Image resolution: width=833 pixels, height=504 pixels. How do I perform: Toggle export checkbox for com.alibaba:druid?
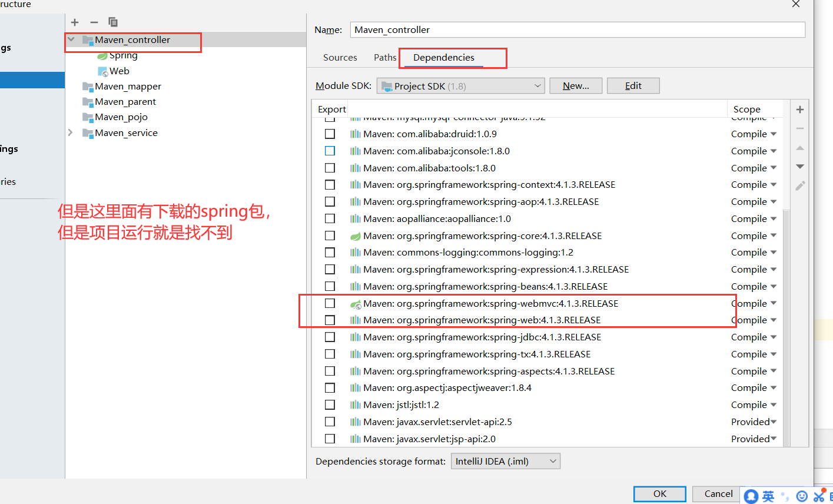330,134
